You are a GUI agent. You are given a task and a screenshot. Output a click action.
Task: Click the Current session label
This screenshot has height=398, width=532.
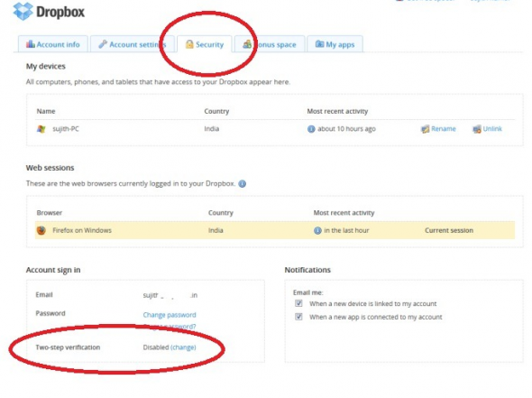[449, 230]
